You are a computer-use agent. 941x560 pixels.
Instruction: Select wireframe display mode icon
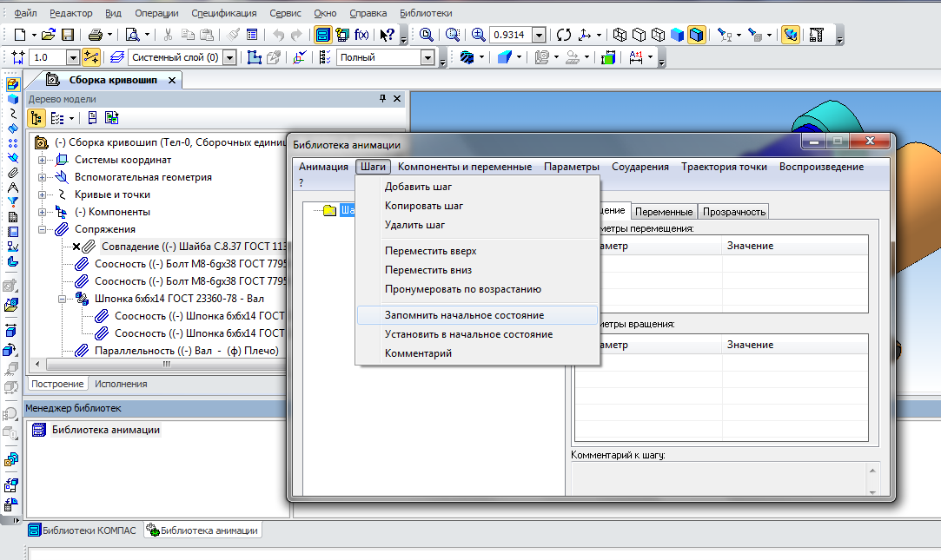click(x=620, y=35)
